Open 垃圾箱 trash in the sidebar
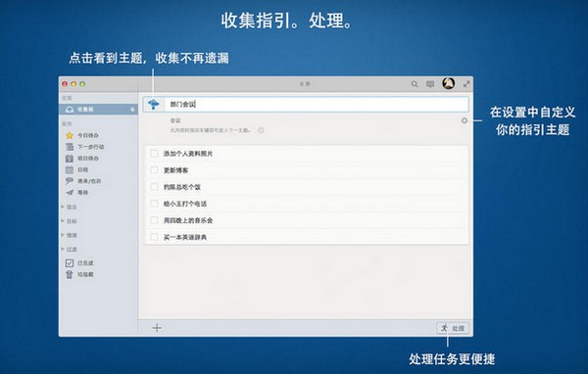This screenshot has height=374, width=588. point(79,275)
